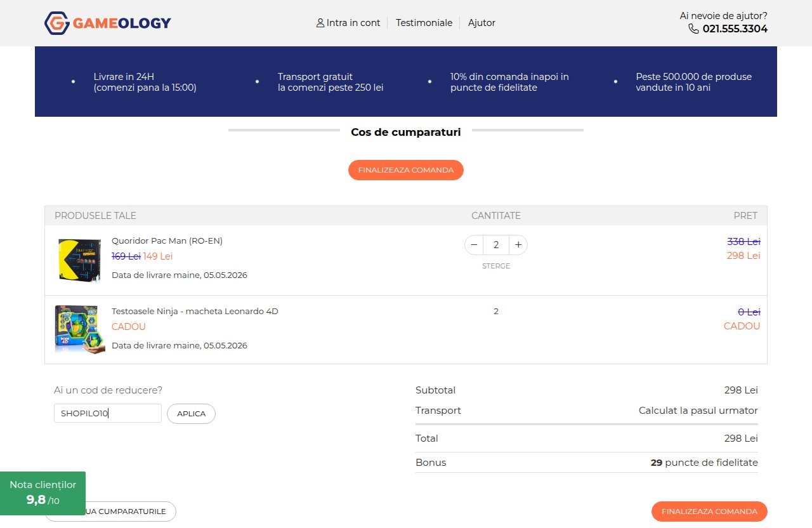The image size is (812, 528).
Task: Apply the discount code with Aplica
Action: point(191,414)
